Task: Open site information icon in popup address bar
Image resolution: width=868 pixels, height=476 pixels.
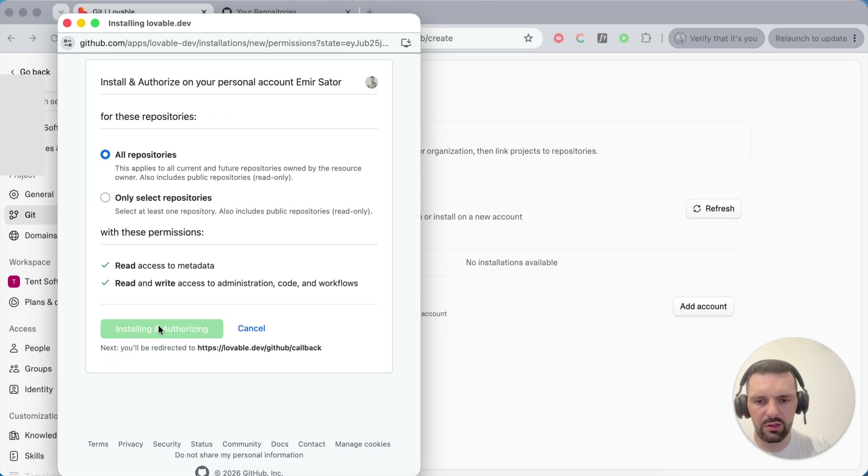Action: click(x=68, y=43)
